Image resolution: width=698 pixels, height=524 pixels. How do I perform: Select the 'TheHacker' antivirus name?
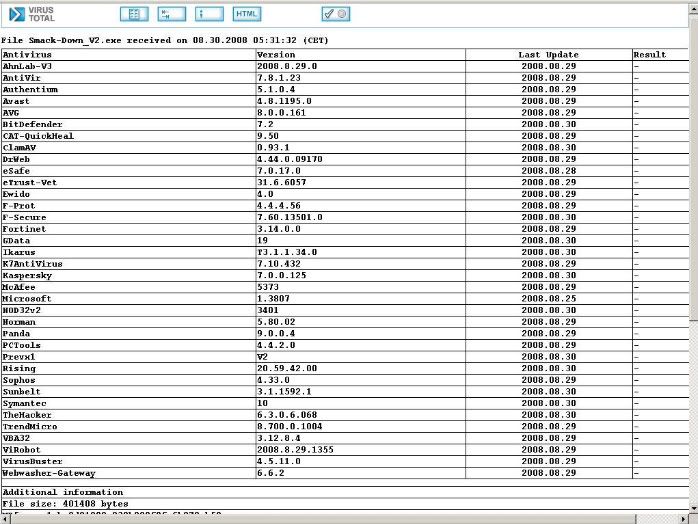point(27,414)
